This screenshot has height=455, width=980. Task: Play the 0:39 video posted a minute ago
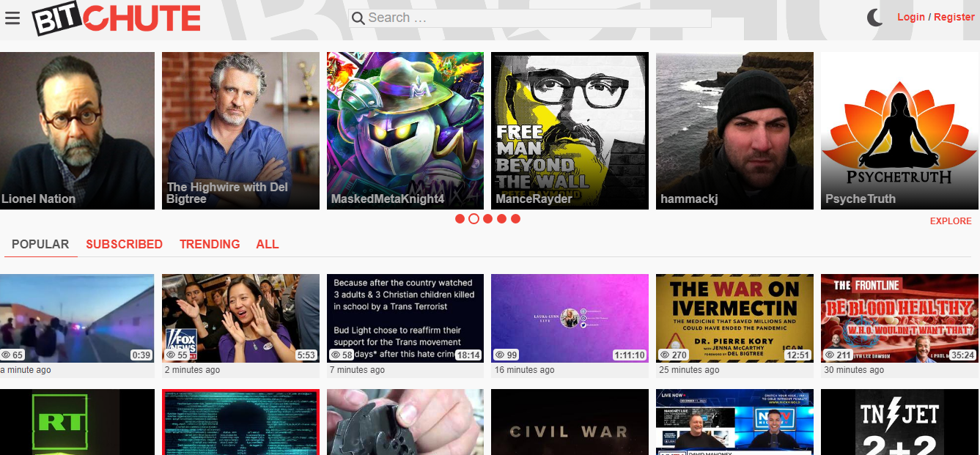click(x=77, y=318)
